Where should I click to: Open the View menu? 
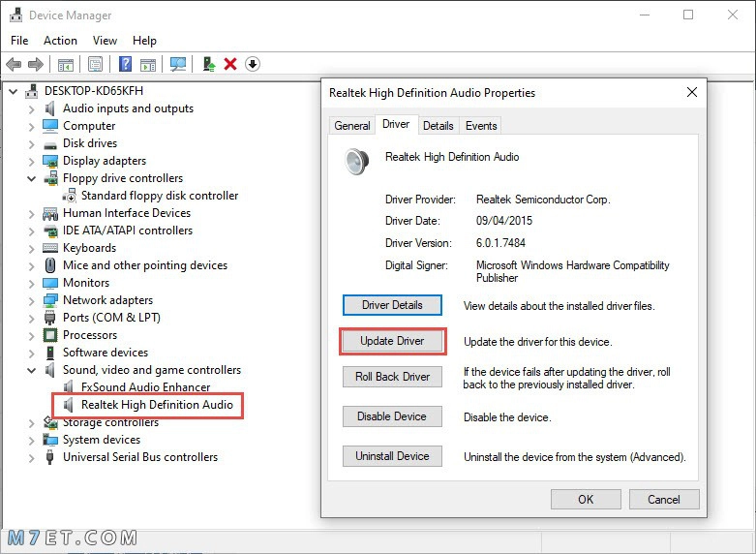[x=105, y=41]
